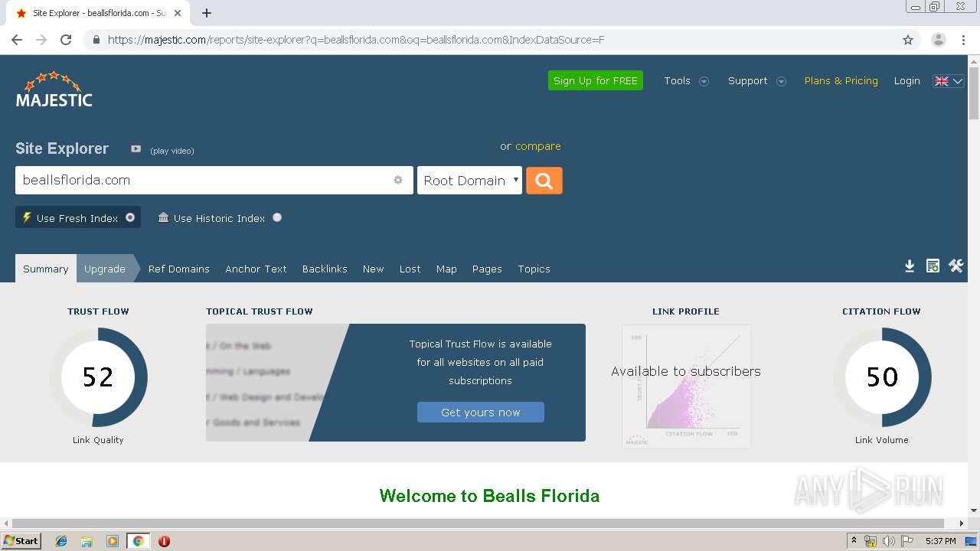Click the system clock 5:37 PM
980x551 pixels.
click(941, 541)
